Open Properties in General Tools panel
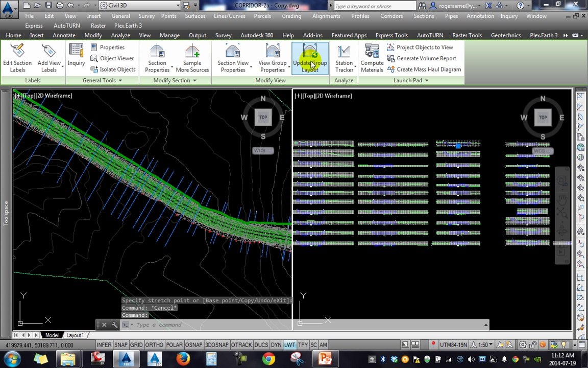 (x=108, y=48)
